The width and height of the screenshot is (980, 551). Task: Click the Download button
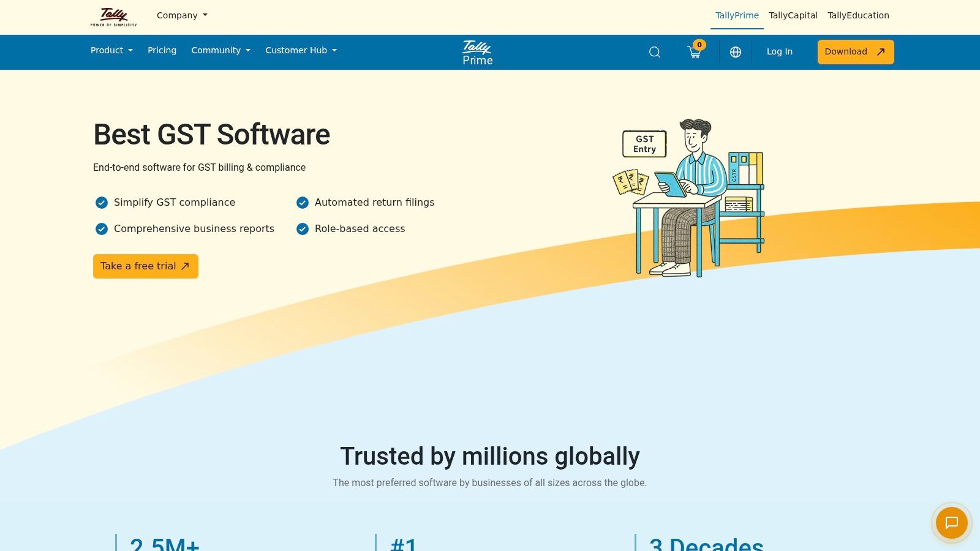click(856, 52)
